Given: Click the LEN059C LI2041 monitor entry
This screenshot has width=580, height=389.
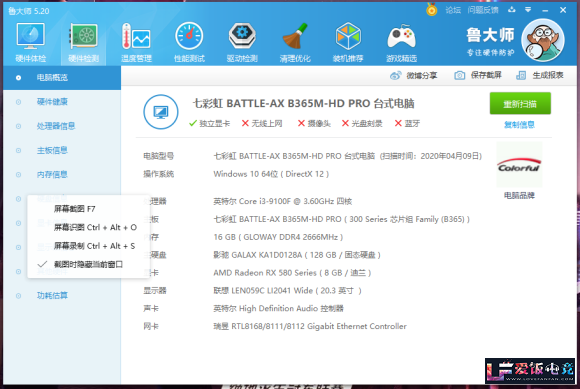Looking at the screenshot, I should click(287, 291).
